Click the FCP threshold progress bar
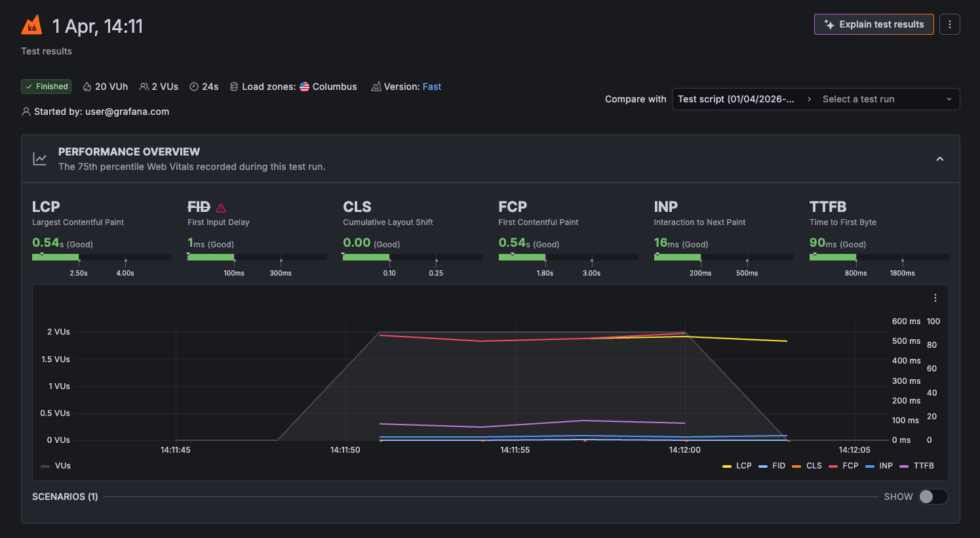Image resolution: width=980 pixels, height=538 pixels. [568, 257]
